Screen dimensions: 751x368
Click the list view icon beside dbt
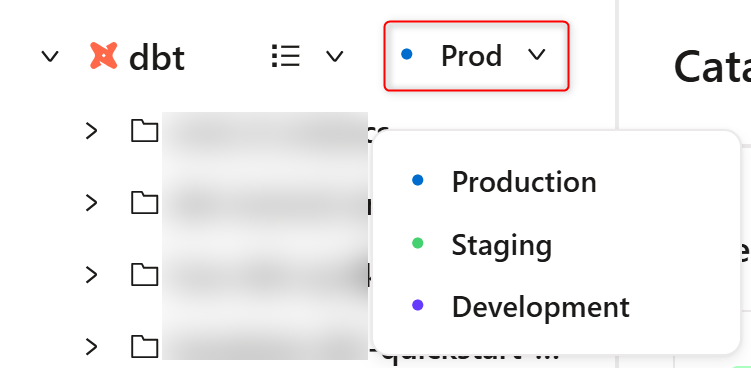[286, 56]
